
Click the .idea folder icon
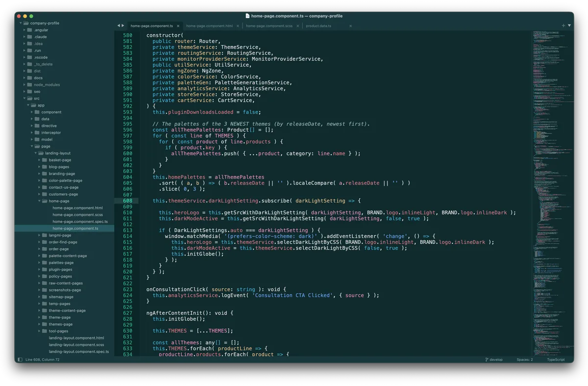tap(30, 44)
